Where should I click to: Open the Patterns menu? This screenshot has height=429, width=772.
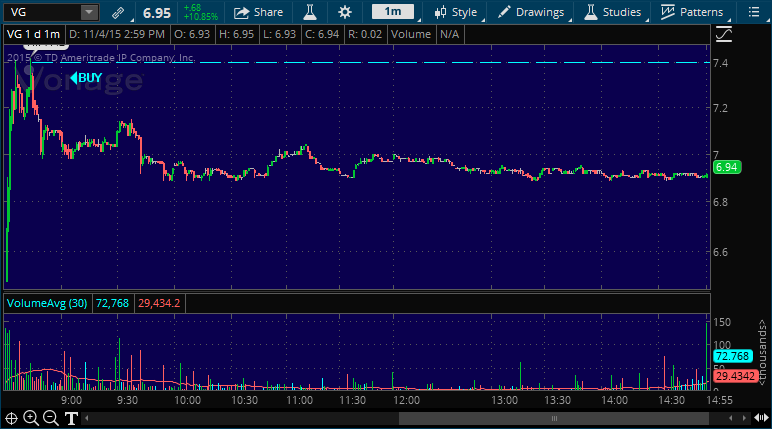692,12
